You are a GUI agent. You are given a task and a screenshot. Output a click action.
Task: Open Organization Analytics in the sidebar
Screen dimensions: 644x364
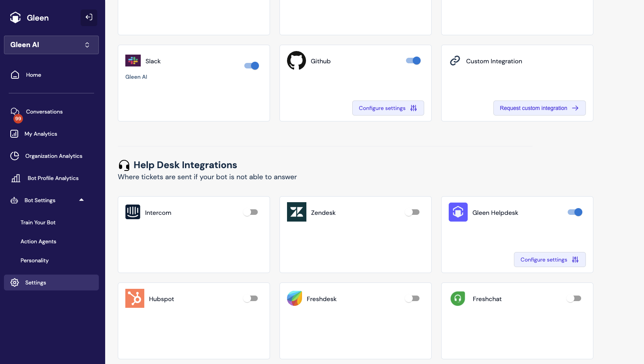pyautogui.click(x=54, y=156)
